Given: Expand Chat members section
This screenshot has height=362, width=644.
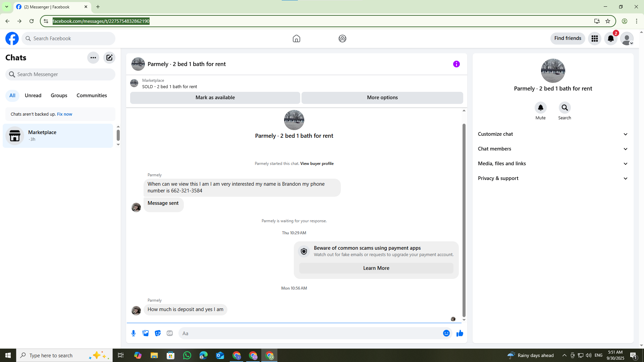Looking at the screenshot, I should (553, 149).
